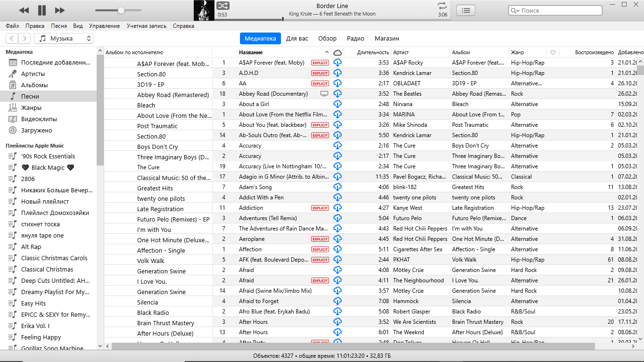This screenshot has height=362, width=644.
Task: Sort by the Артист column header
Action: pyautogui.click(x=420, y=52)
